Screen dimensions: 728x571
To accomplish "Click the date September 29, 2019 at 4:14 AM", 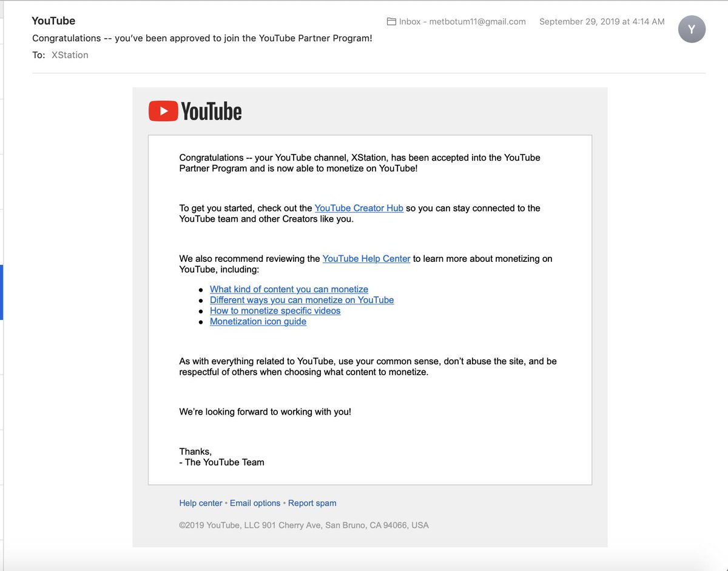I will (602, 21).
